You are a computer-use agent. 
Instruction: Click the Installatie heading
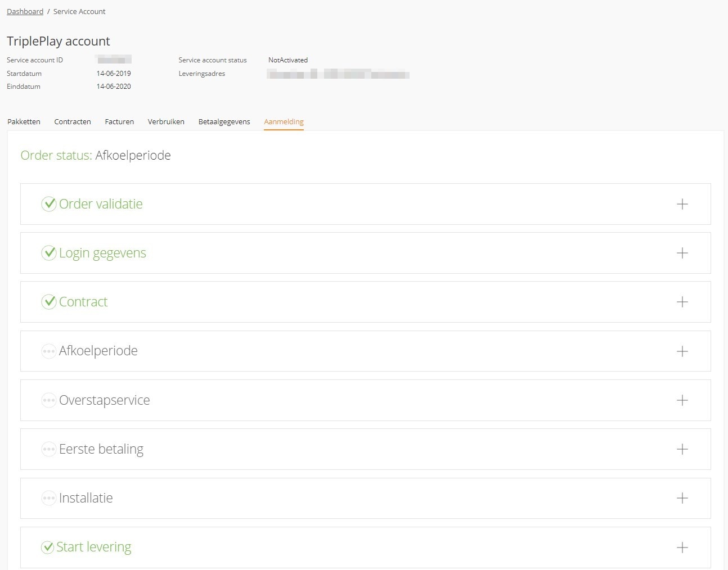point(86,498)
